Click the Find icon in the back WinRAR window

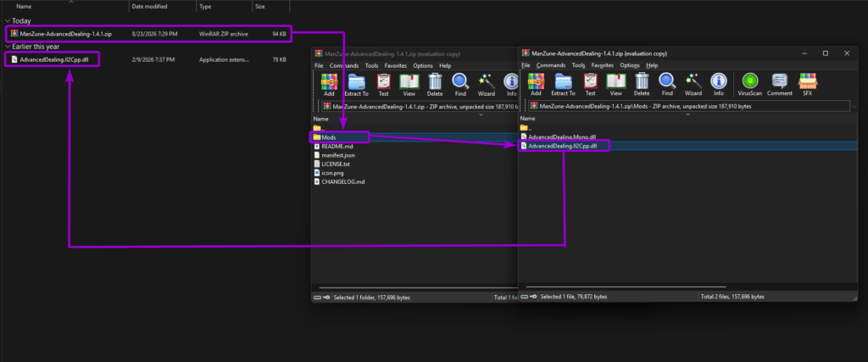[460, 81]
